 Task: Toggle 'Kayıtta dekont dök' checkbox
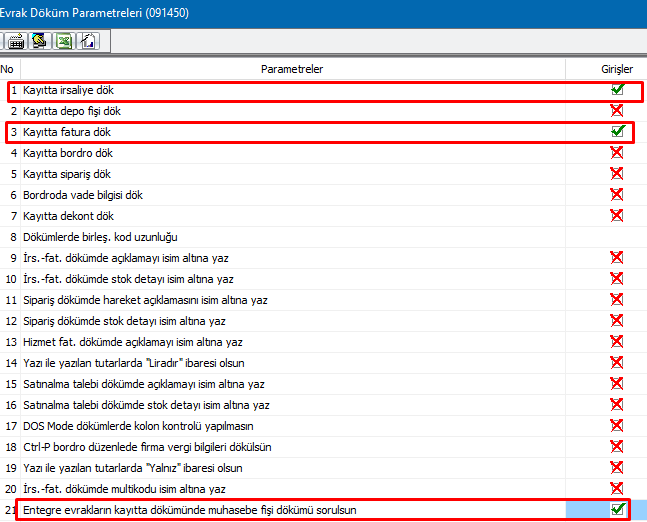(617, 215)
